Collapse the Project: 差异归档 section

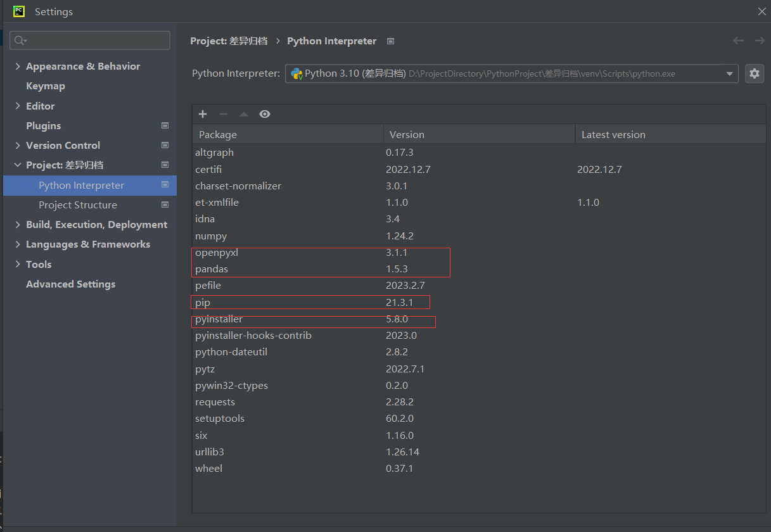point(18,165)
